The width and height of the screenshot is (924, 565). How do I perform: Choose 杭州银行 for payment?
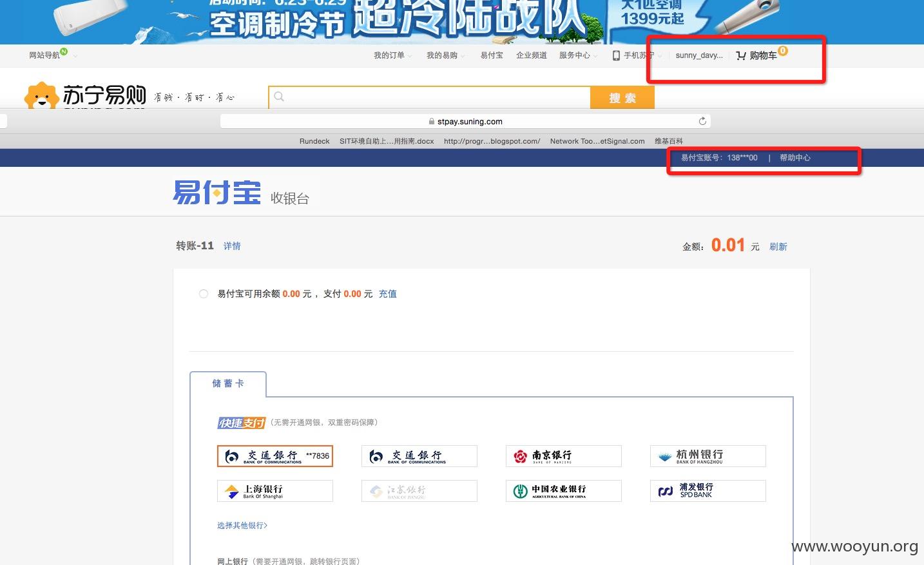click(708, 456)
